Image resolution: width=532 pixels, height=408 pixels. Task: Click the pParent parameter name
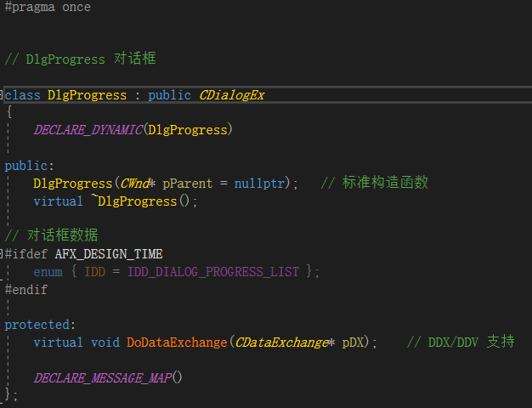tap(188, 184)
